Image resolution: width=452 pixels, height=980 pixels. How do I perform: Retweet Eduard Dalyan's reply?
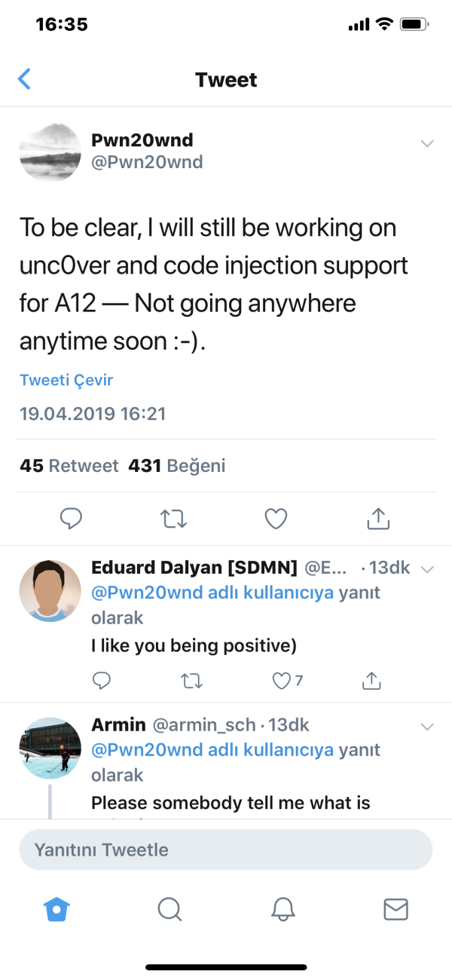tap(192, 681)
